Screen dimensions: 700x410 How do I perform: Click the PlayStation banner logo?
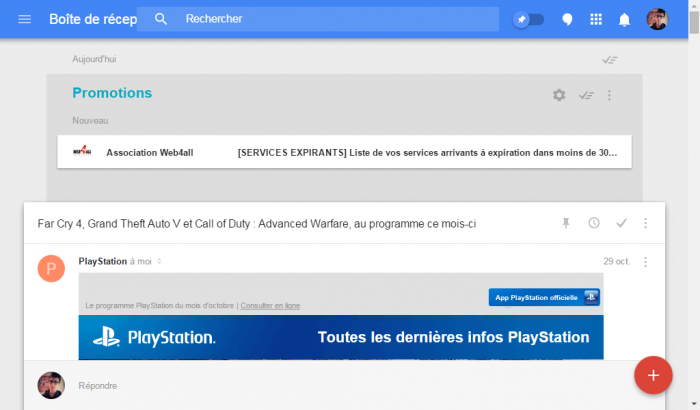154,337
